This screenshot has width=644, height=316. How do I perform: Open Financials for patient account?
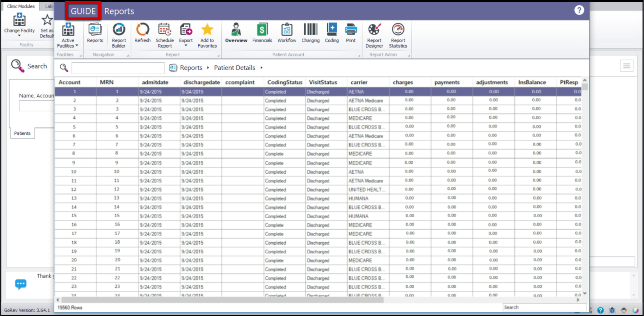point(262,33)
